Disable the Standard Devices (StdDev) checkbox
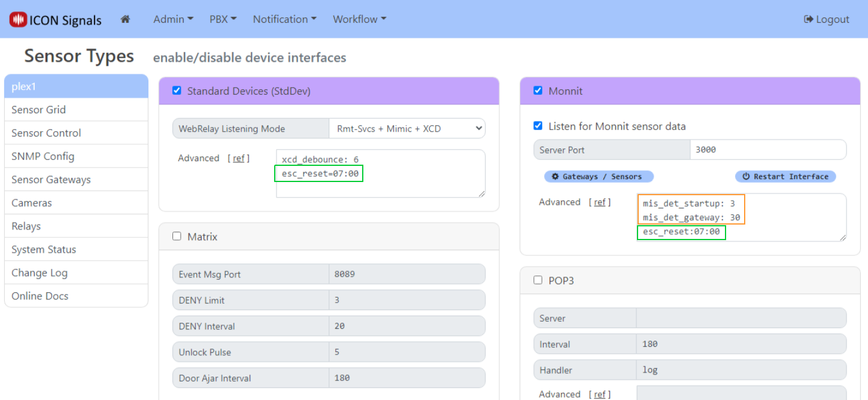This screenshot has width=868, height=400. coord(177,90)
